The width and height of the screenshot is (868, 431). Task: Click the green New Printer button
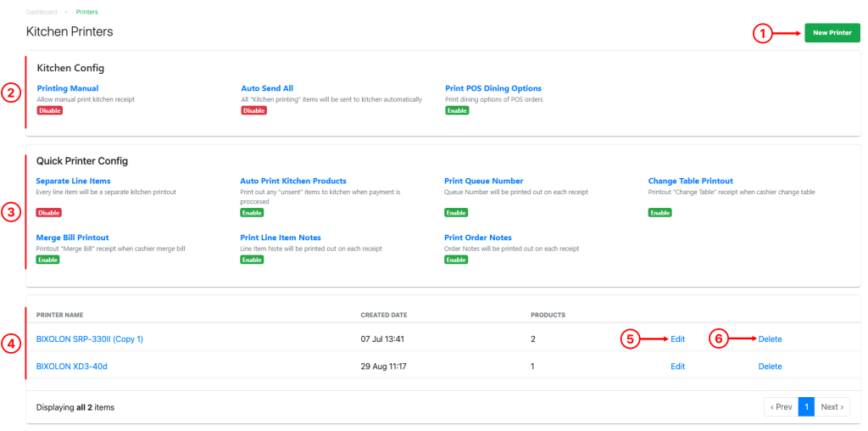(x=832, y=33)
